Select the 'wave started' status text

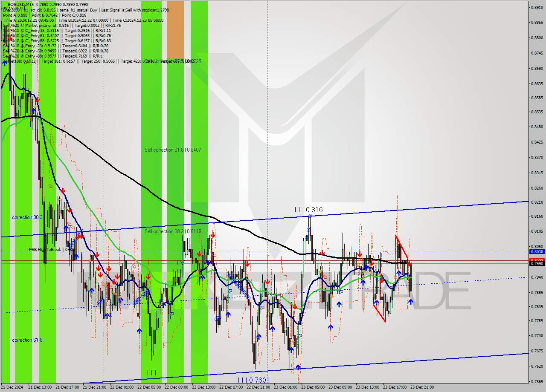click(x=12, y=7)
